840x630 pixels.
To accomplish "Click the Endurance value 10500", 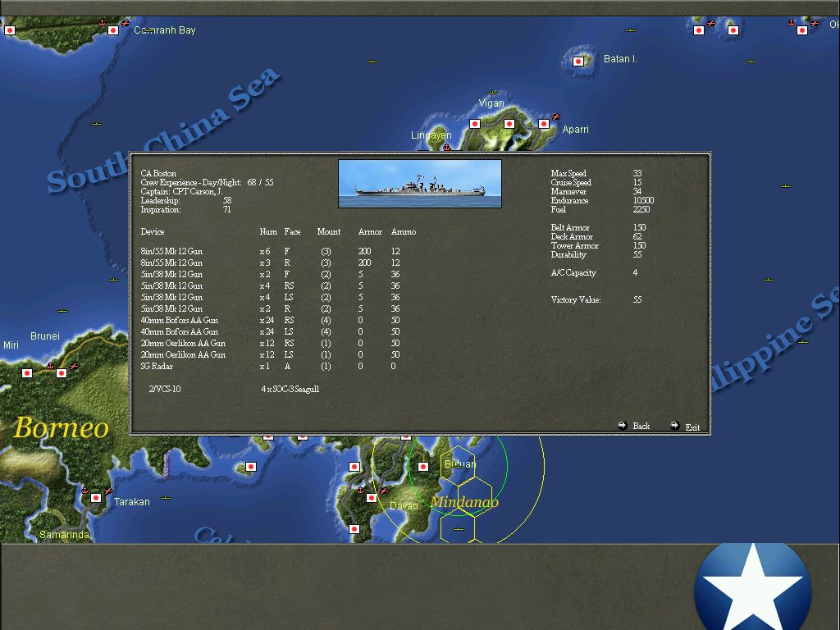I will 643,200.
